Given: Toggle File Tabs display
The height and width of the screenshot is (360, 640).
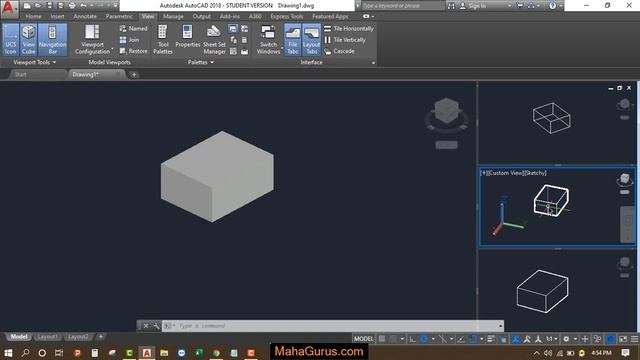Looking at the screenshot, I should (x=293, y=39).
